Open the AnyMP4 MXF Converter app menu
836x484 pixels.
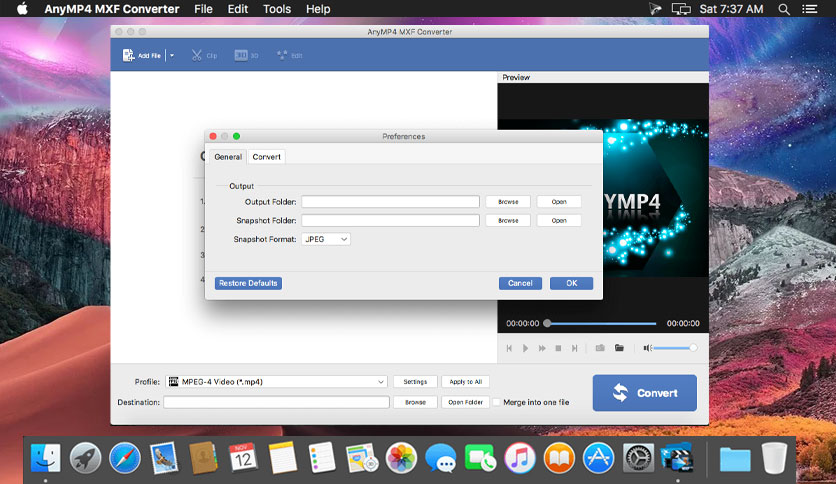click(112, 9)
